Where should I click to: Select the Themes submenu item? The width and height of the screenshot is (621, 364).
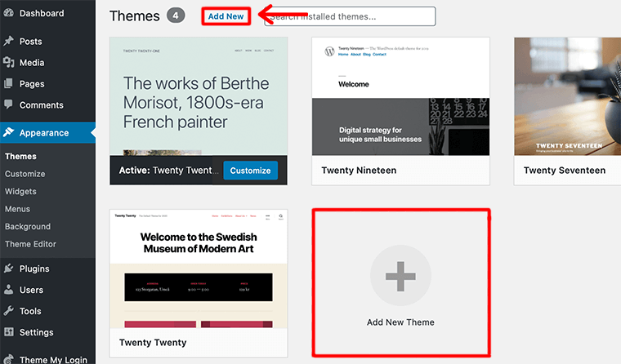point(20,156)
